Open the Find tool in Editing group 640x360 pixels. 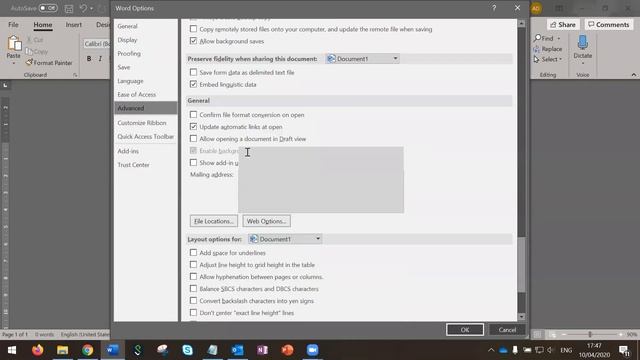point(544,38)
